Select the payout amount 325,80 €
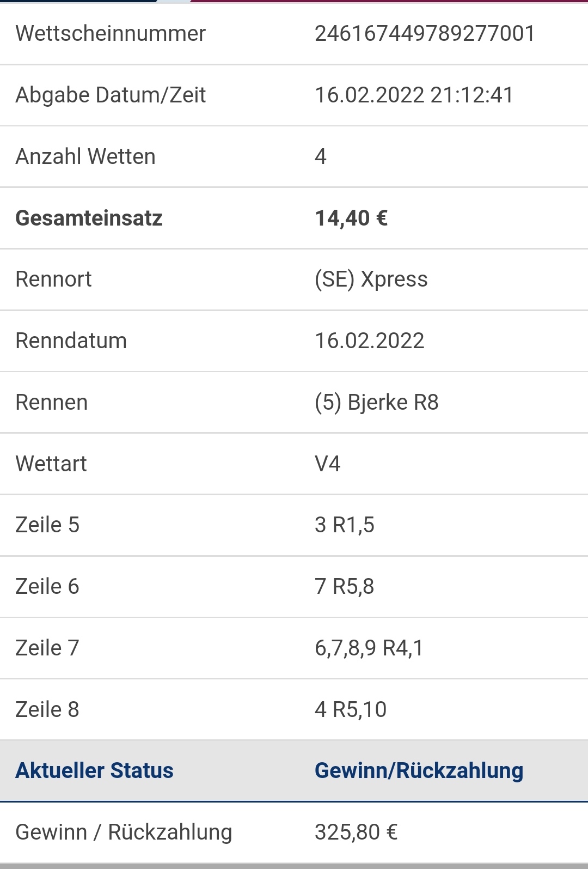The image size is (588, 869). (x=356, y=832)
